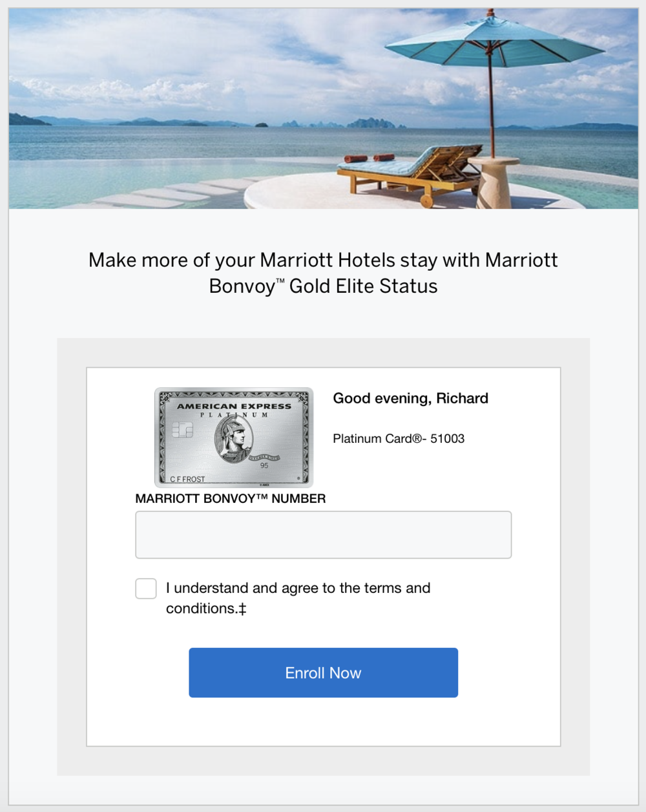Click the "Platinum Card®- 51003" label

click(x=399, y=438)
